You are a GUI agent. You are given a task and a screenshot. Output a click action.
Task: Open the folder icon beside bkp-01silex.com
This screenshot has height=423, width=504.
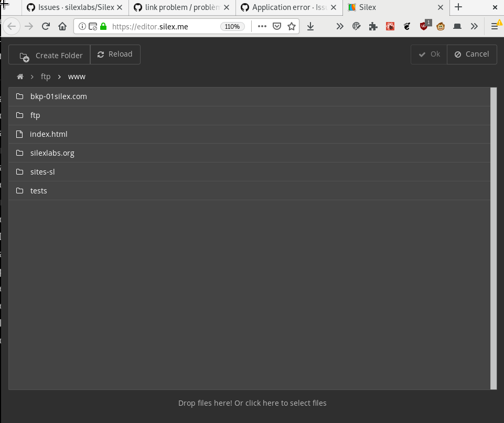(x=19, y=96)
